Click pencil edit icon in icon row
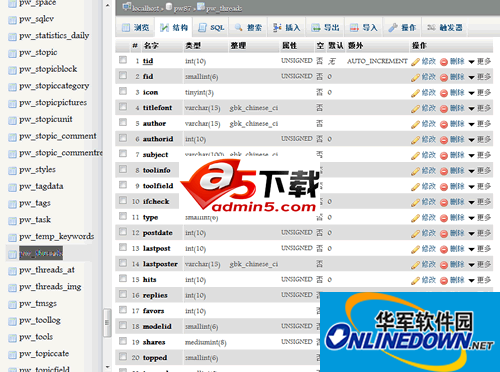 click(415, 93)
